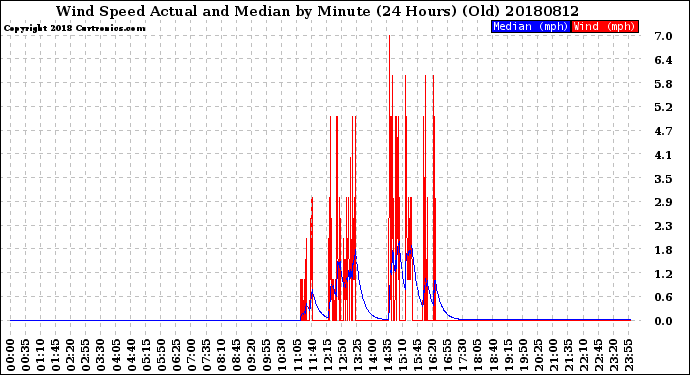
Task: Click the 0.0 y-axis label
Action: (x=663, y=321)
